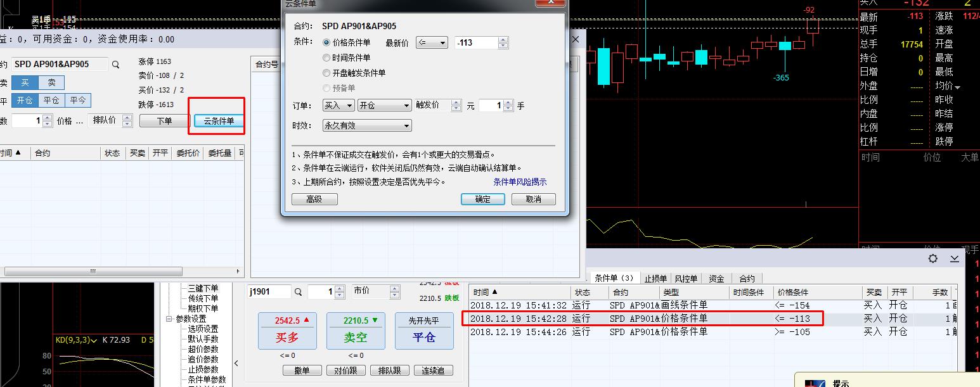The image size is (980, 387).
Task: Open the <= comparison operator dropdown
Action: click(x=432, y=43)
